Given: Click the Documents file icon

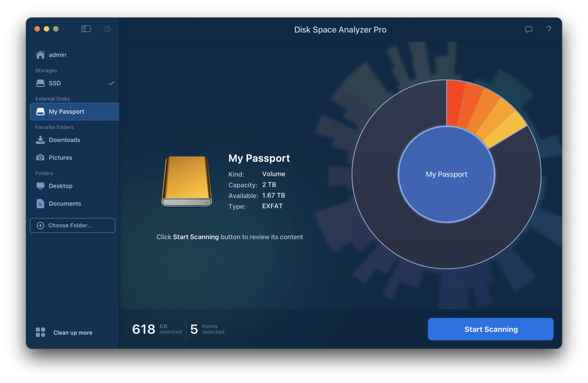Looking at the screenshot, I should (40, 204).
